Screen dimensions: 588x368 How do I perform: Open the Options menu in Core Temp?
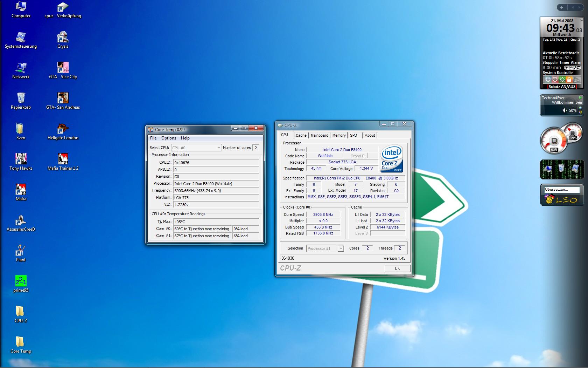(169, 138)
